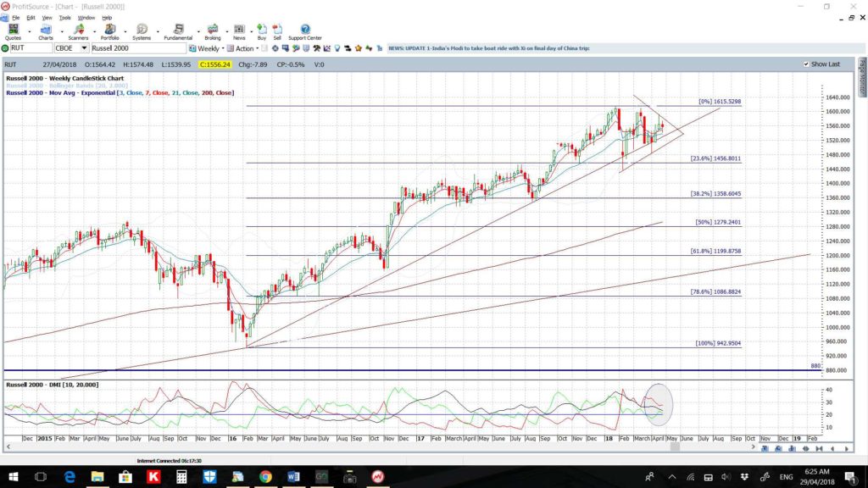This screenshot has height=488, width=868.
Task: Open the Charts toolbar button
Action: pyautogui.click(x=46, y=32)
